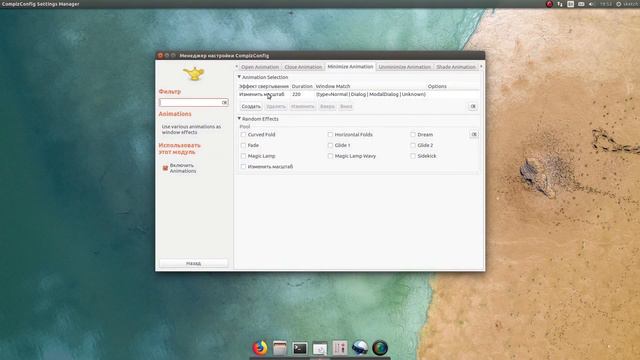Click the window match type=Normal cell

point(371,94)
